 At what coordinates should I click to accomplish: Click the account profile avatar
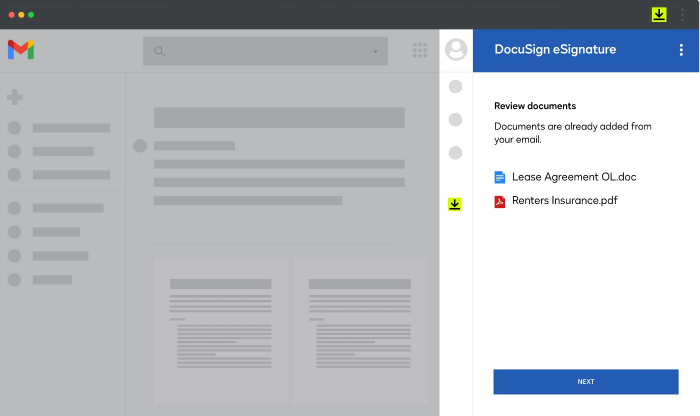click(456, 50)
